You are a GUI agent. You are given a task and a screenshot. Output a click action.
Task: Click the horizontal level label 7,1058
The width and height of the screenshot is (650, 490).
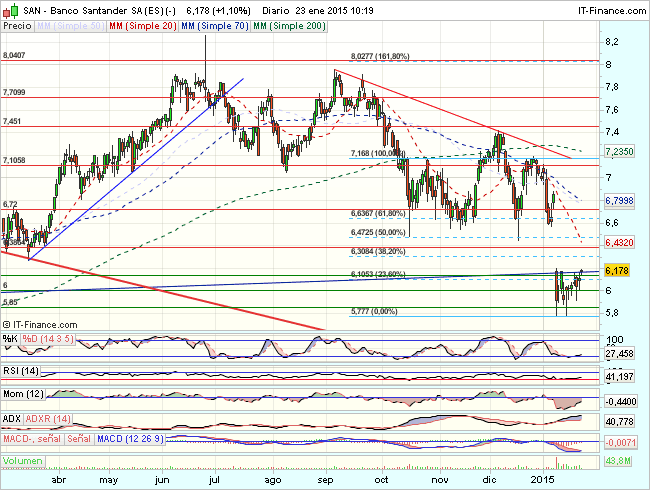[x=14, y=160]
